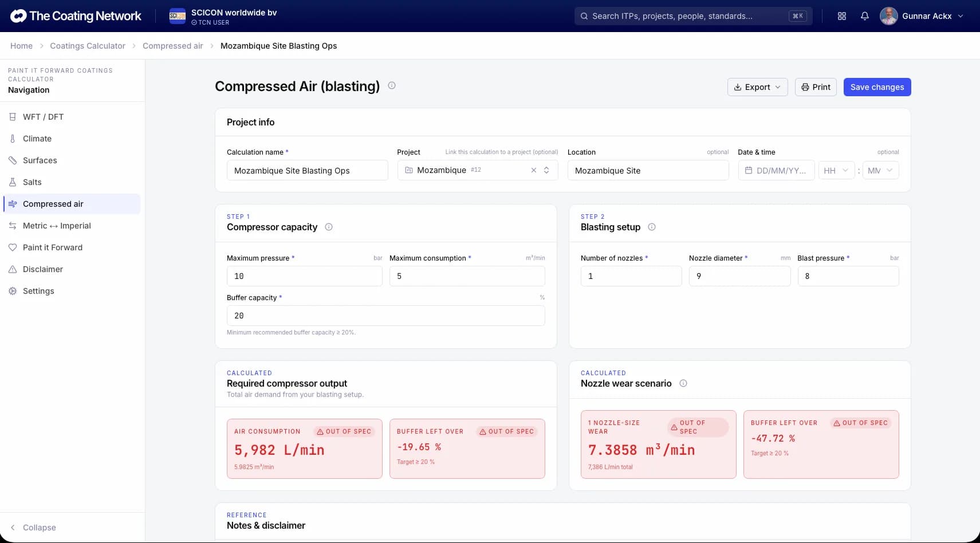Go to Home breadcrumb

click(21, 46)
